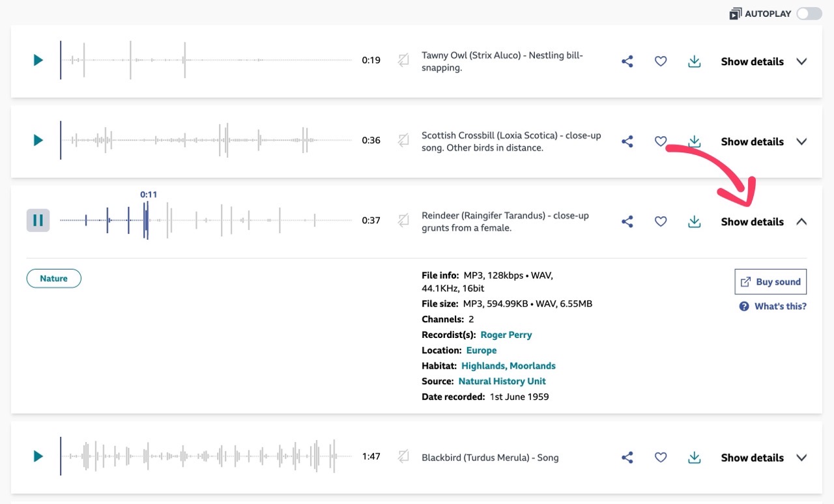Open recordist Roger Perry's page
This screenshot has width=834, height=504.
[x=506, y=334]
